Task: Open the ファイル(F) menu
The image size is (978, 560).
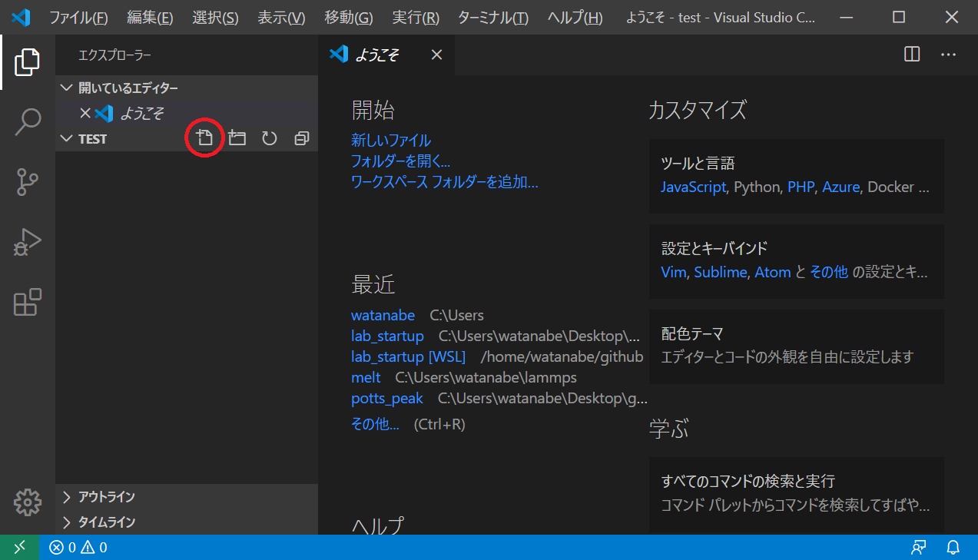Action: 78,18
